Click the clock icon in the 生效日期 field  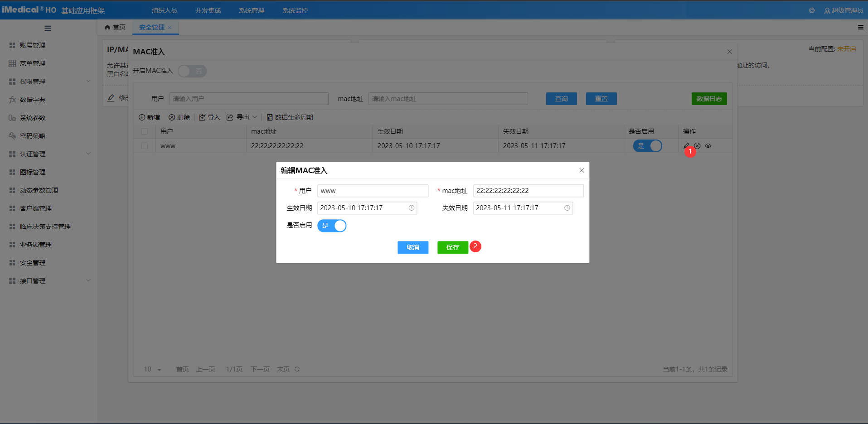(x=412, y=208)
